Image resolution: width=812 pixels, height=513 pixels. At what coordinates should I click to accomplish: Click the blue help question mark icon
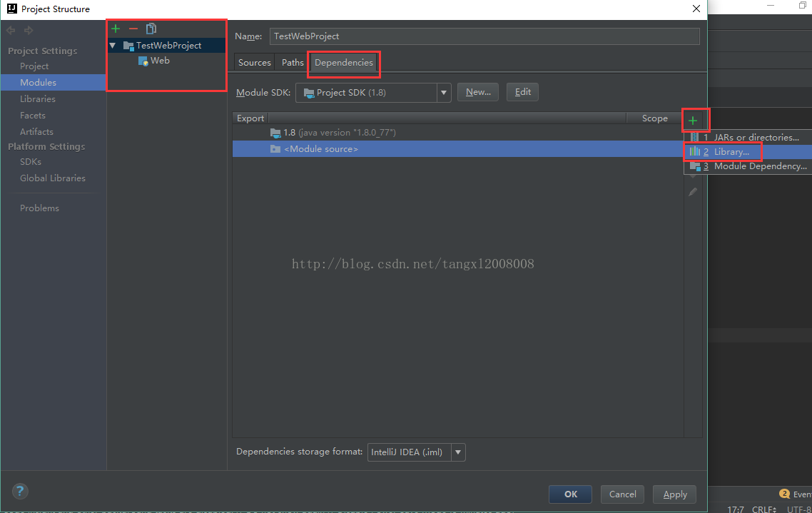click(x=20, y=492)
